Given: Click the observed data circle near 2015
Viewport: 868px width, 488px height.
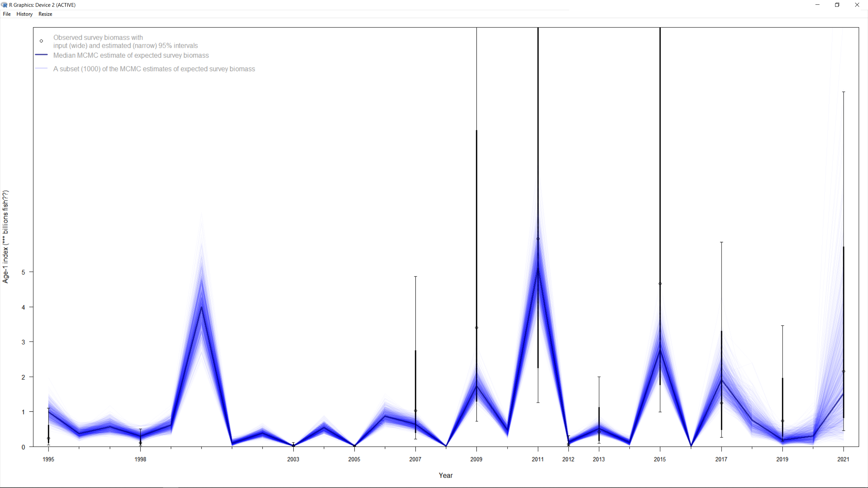Looking at the screenshot, I should point(660,283).
